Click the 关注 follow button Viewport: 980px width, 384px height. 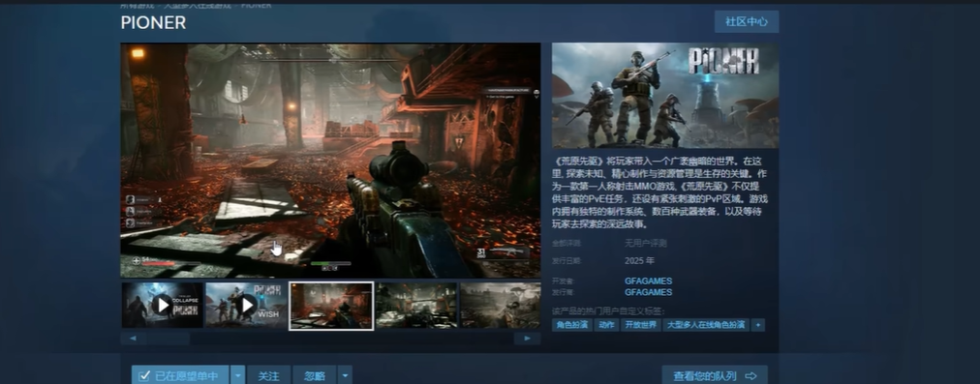[x=269, y=375]
